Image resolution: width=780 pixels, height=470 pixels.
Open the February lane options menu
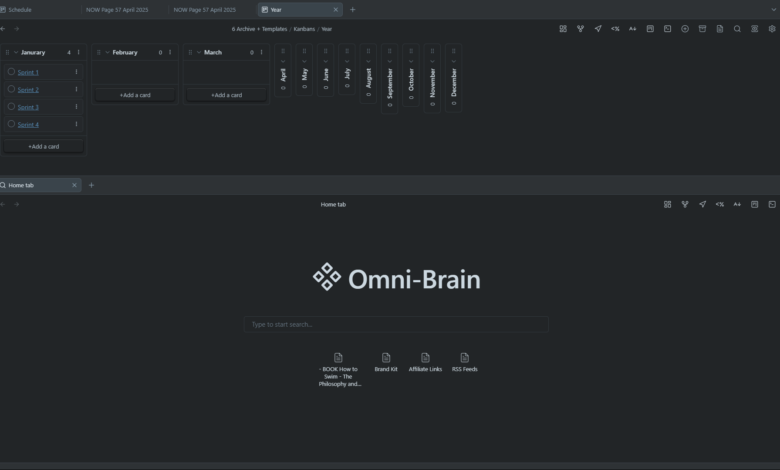[170, 52]
